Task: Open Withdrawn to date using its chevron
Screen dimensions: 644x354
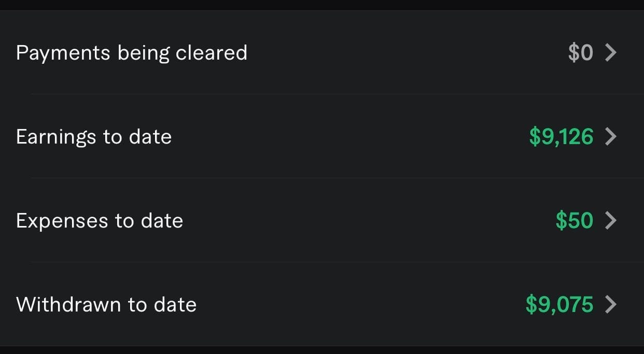Action: [x=611, y=304]
